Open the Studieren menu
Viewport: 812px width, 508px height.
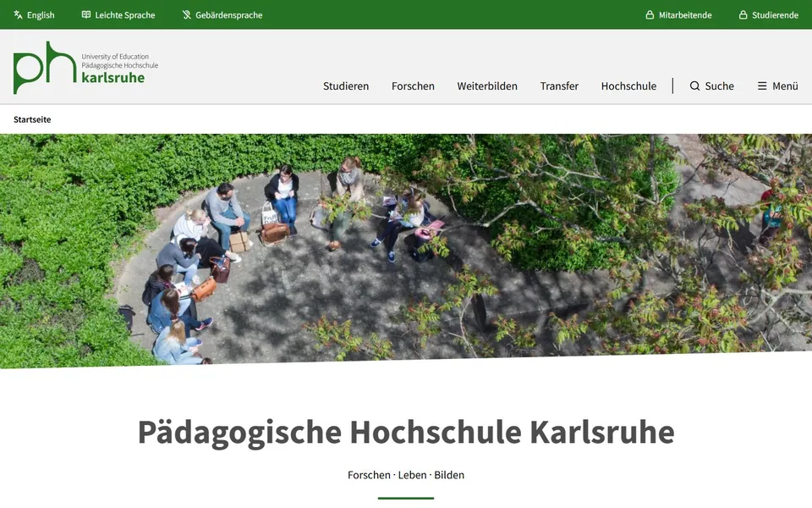[x=346, y=86]
